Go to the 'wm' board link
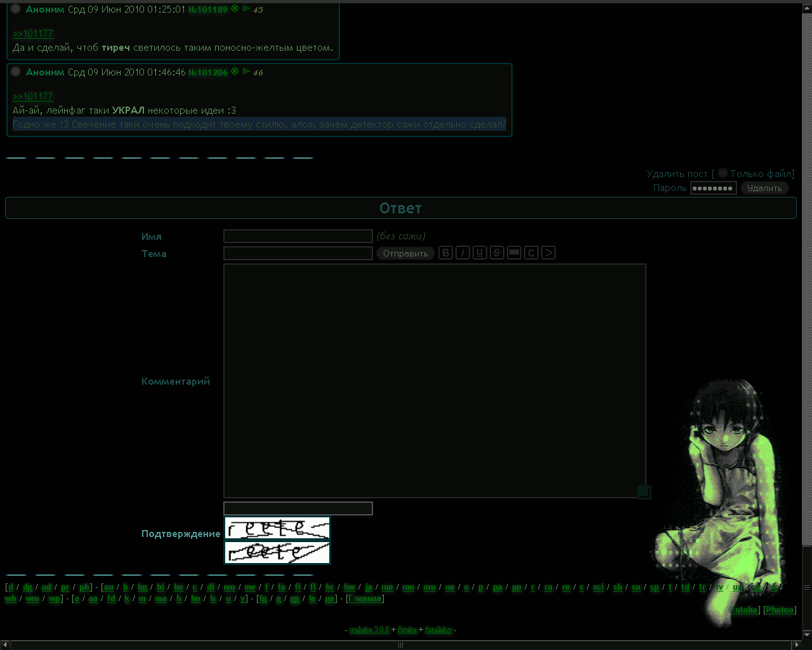The width and height of the screenshot is (812, 650). (x=32, y=599)
